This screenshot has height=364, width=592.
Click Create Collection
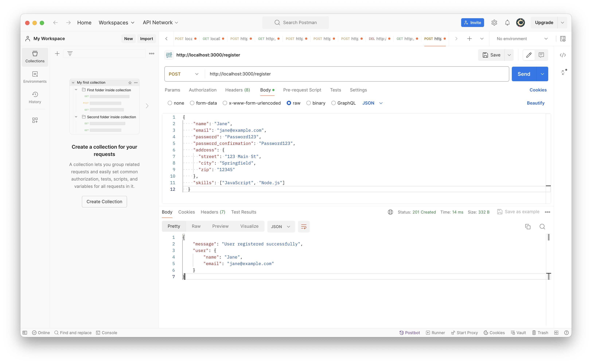point(104,201)
